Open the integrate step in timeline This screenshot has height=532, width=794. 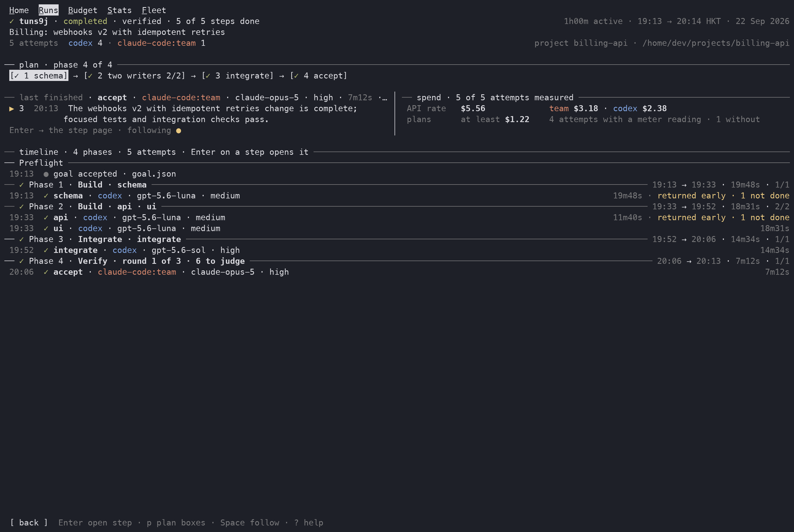[399, 250]
